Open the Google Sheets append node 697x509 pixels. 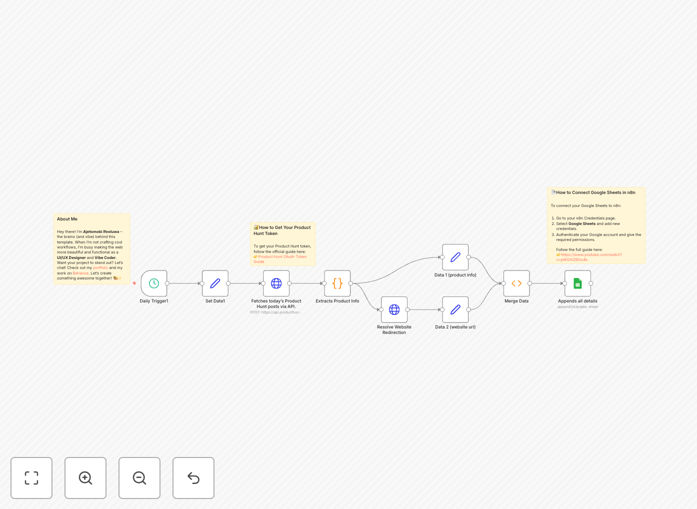pyautogui.click(x=577, y=283)
